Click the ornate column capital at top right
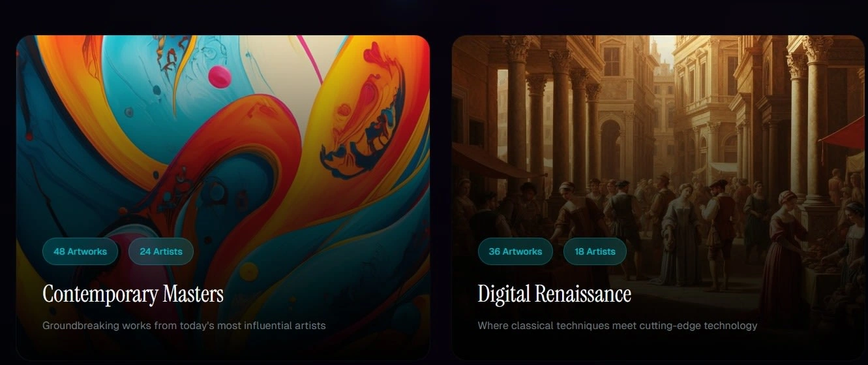Image resolution: width=868 pixels, height=365 pixels. 817,48
